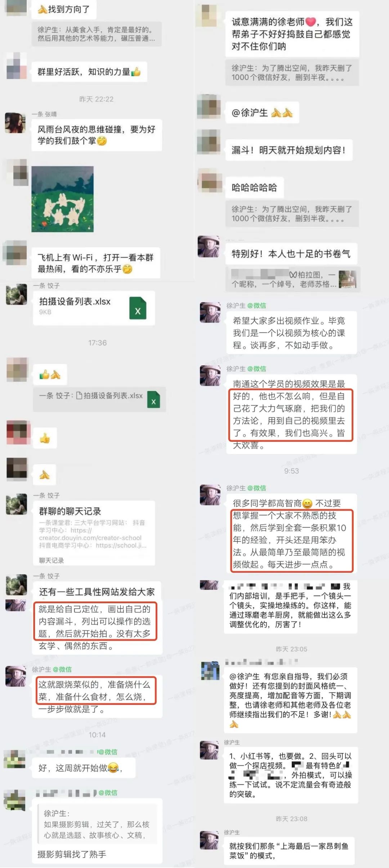
Task: Click 徐沪生's avatar beside 希望大家多出视频作业
Action: (x=210, y=312)
